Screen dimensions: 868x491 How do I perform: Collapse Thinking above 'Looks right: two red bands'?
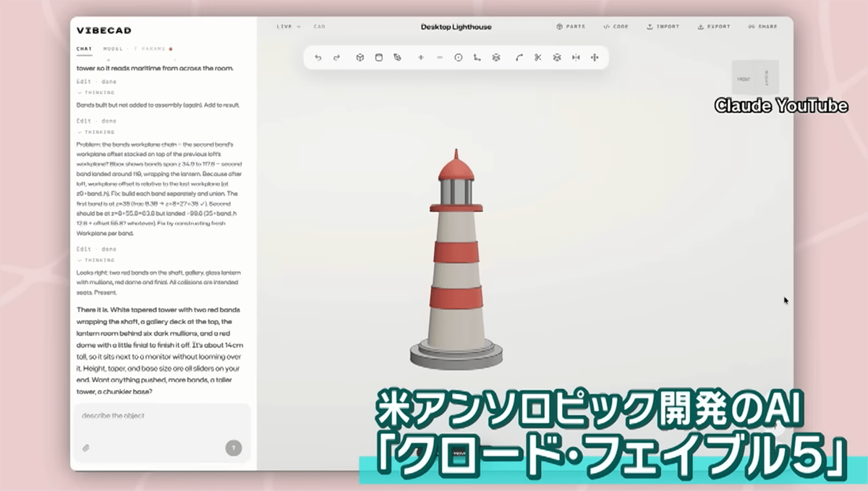pyautogui.click(x=95, y=260)
